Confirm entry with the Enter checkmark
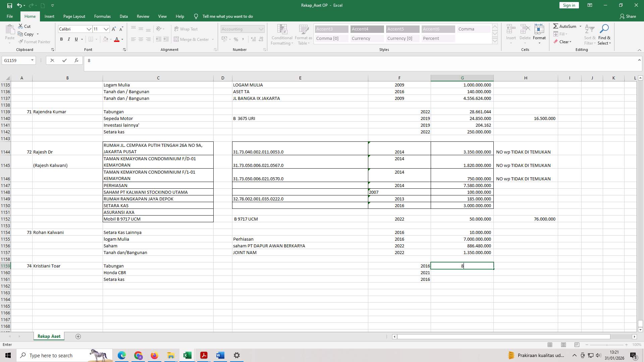This screenshot has width=644, height=362. point(64,60)
